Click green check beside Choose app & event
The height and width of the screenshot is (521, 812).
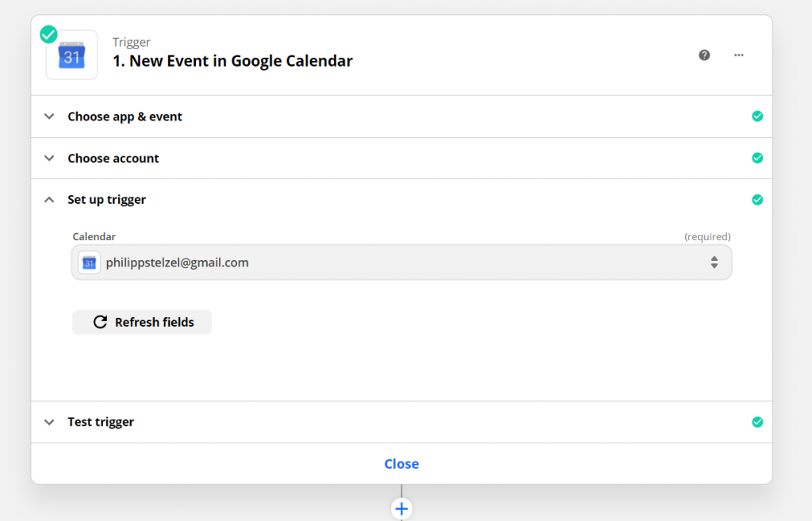(x=757, y=117)
